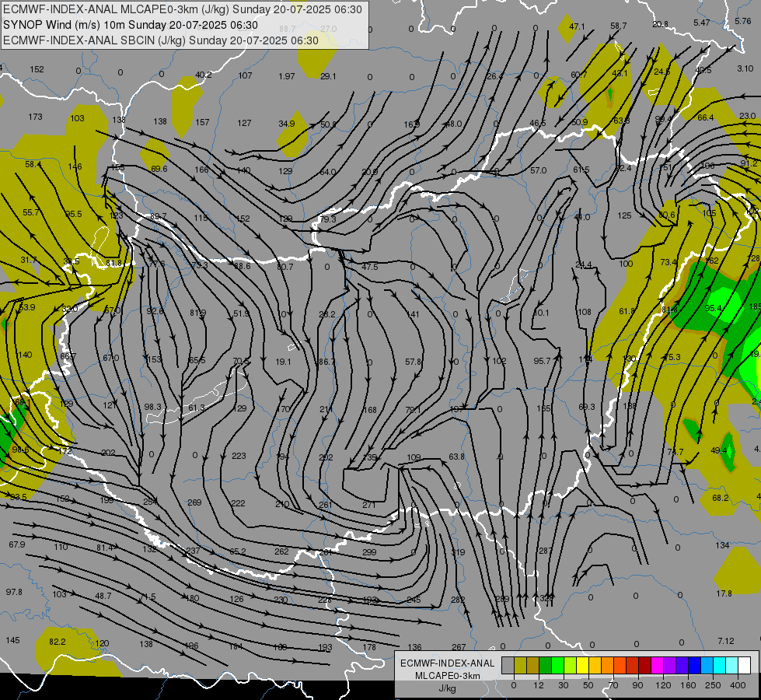Pick the lime yellow-green legend swatch

click(x=571, y=665)
